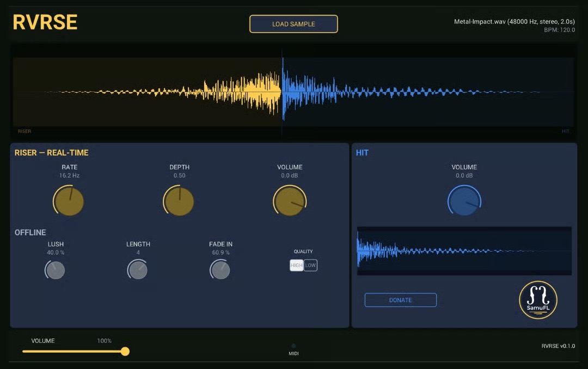Switch quality to LOW
The width and height of the screenshot is (588, 369).
pyautogui.click(x=310, y=266)
